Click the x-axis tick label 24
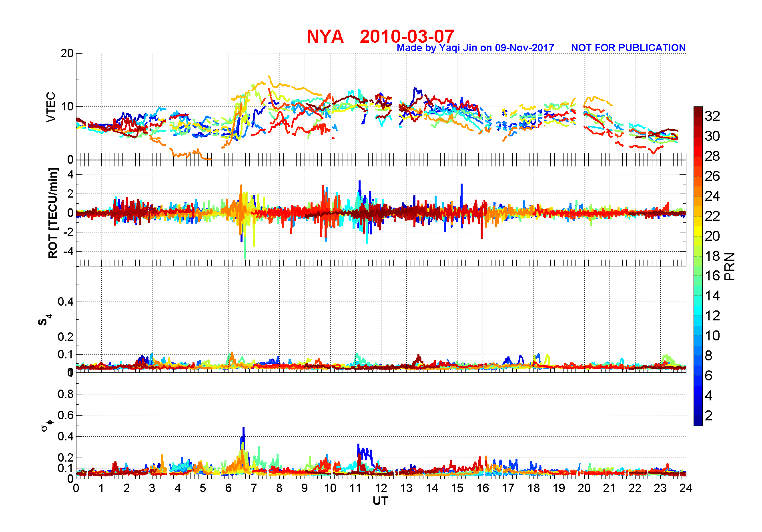Viewport: 762px width, 532px height. pos(686,488)
